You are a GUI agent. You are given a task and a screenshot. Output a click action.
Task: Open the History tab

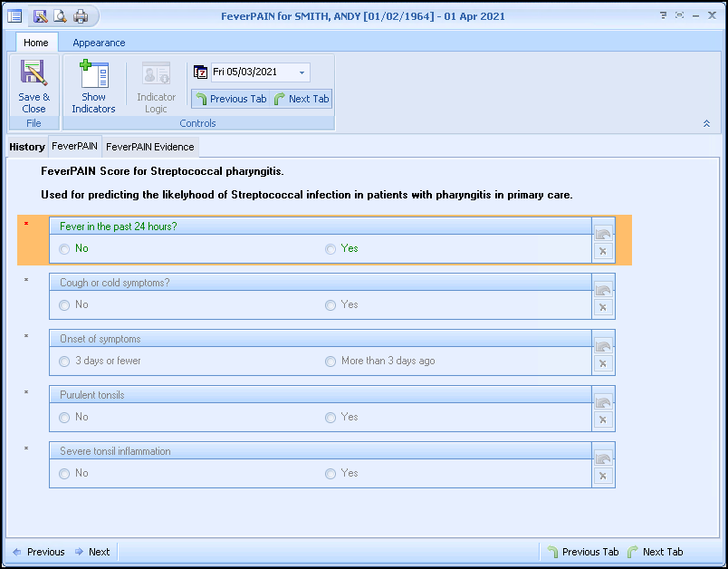[27, 147]
